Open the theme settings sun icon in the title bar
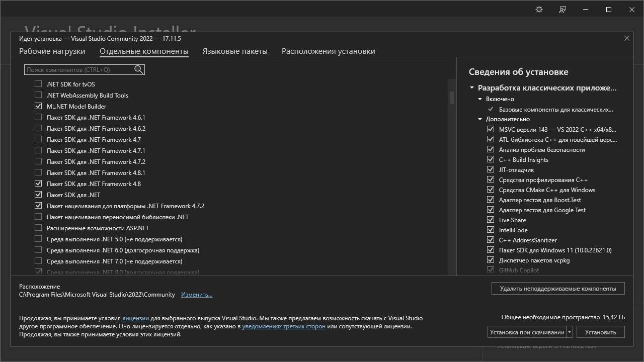The width and height of the screenshot is (644, 362). (x=539, y=10)
